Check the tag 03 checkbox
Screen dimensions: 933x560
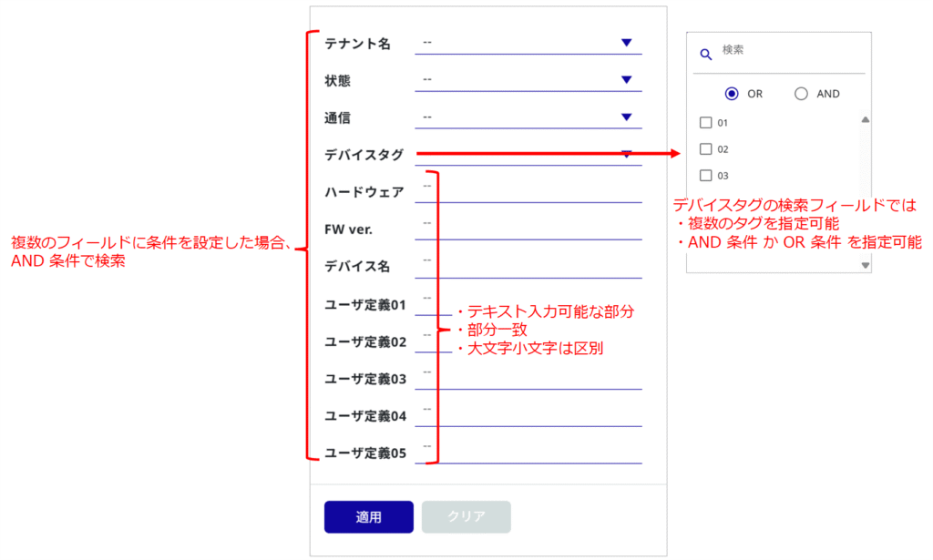[706, 176]
